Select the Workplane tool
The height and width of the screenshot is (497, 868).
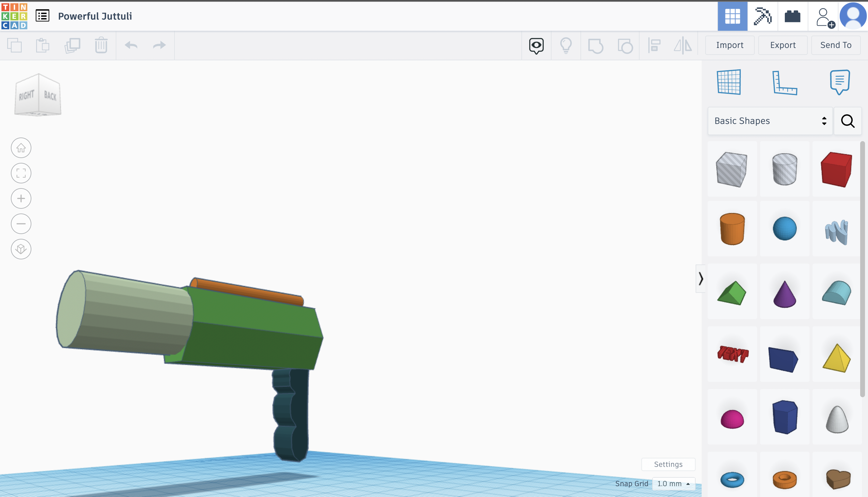pos(728,82)
